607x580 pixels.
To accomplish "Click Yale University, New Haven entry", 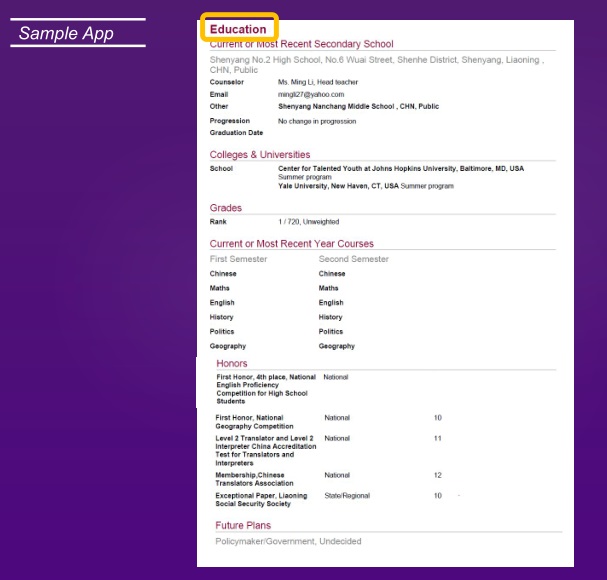I will coord(366,186).
